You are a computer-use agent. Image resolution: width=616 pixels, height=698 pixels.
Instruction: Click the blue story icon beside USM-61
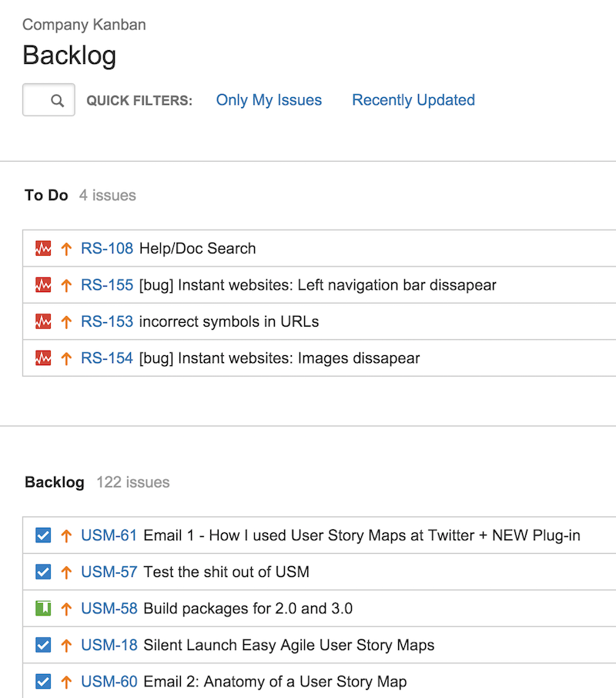(x=43, y=535)
